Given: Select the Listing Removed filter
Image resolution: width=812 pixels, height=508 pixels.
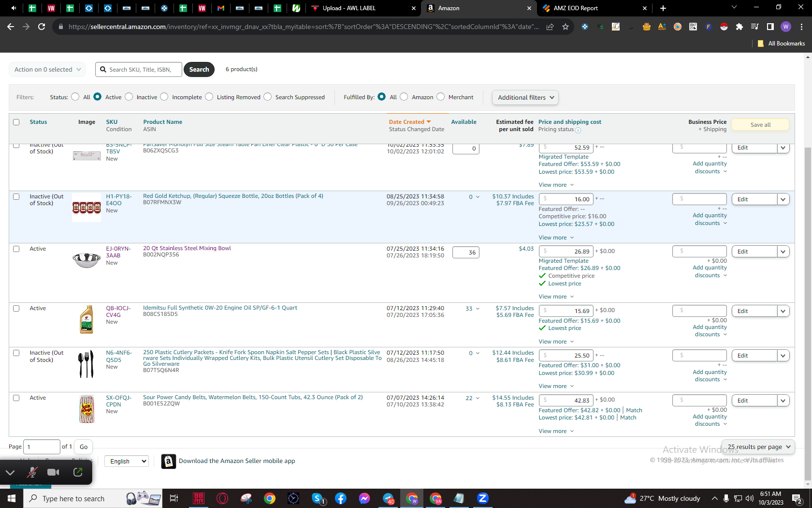Looking at the screenshot, I should (x=209, y=97).
